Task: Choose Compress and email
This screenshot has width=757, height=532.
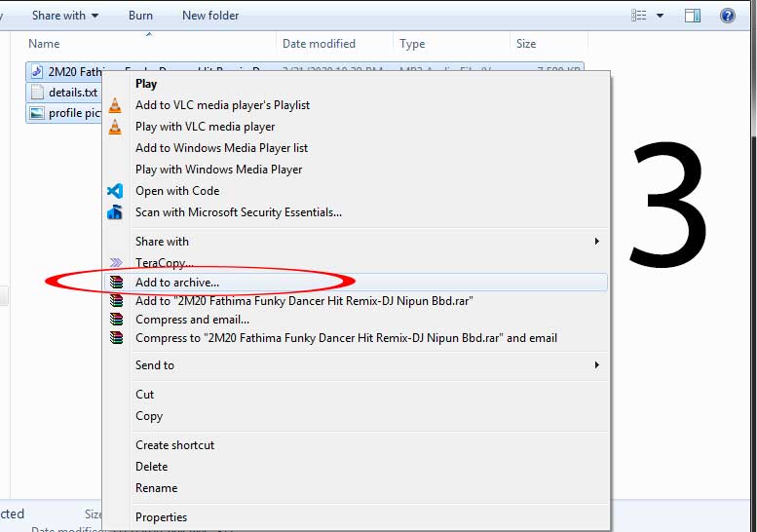Action: (x=192, y=320)
